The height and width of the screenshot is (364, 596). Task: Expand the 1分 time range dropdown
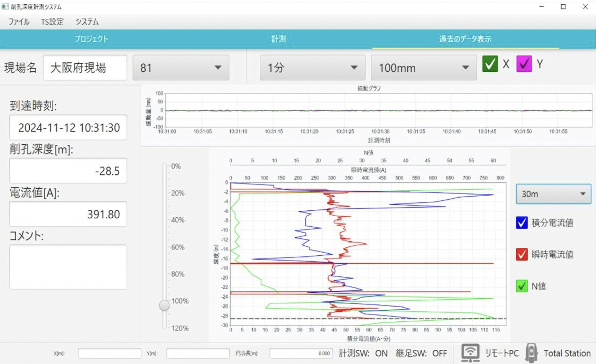click(312, 68)
